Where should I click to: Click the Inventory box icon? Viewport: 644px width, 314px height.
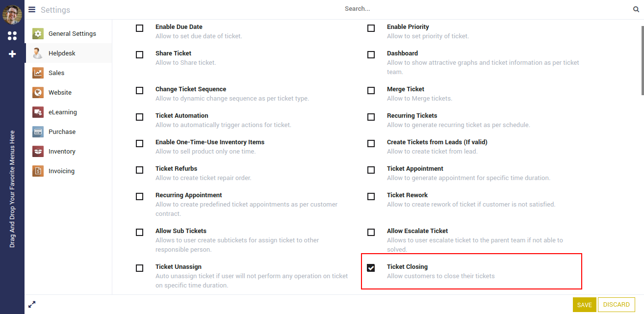(x=38, y=152)
